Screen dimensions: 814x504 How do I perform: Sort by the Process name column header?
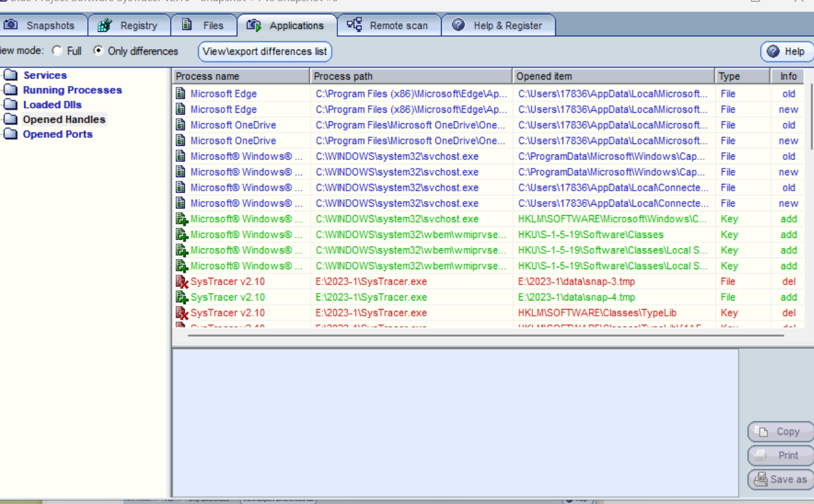coord(241,76)
